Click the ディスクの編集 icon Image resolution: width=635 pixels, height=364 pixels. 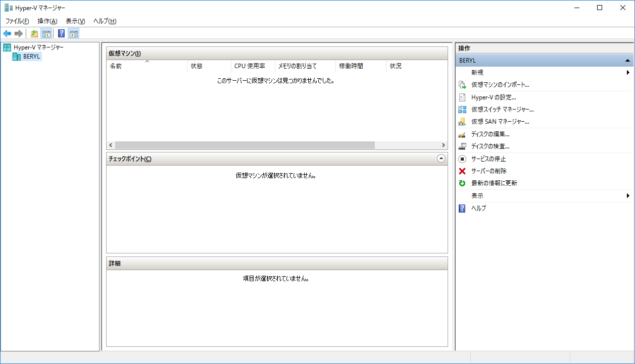462,134
